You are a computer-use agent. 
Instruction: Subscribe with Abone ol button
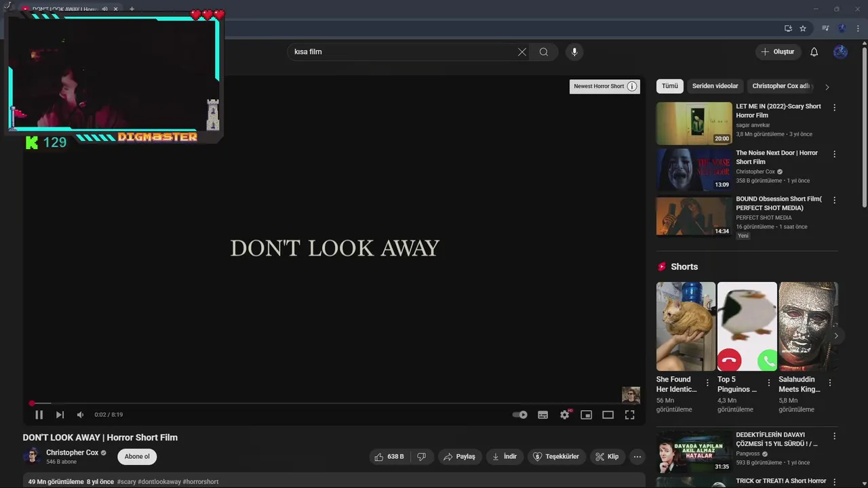tap(137, 457)
